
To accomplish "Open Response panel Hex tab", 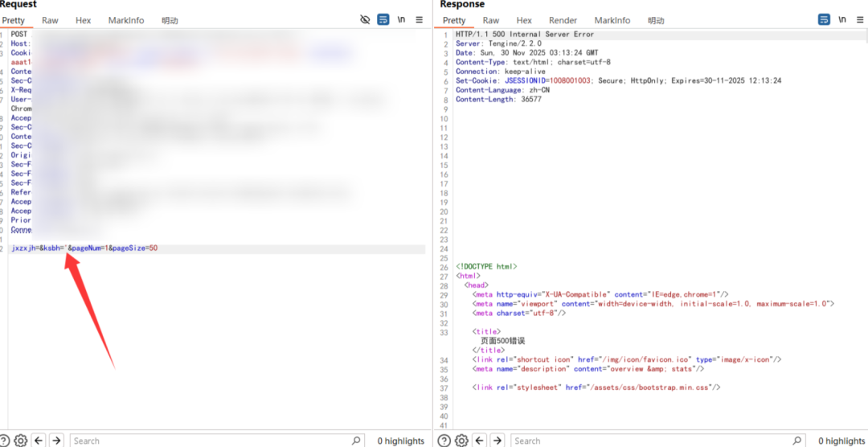I will (524, 20).
